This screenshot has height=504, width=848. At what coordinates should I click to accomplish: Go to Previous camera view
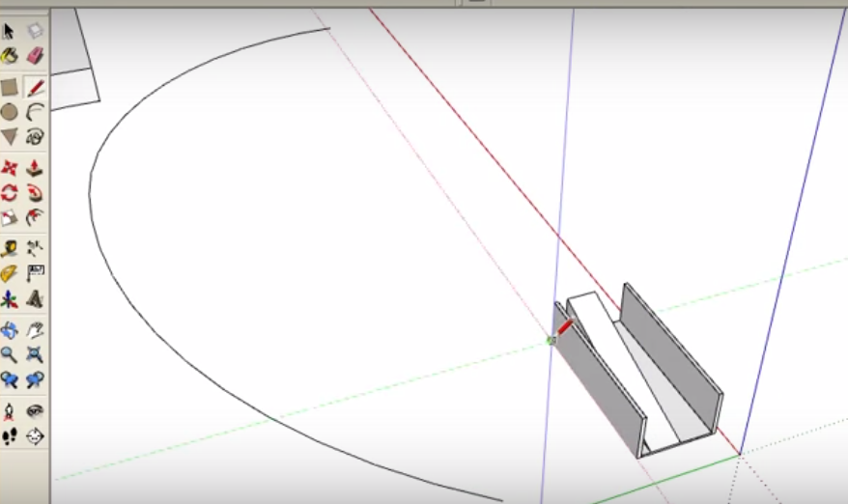click(x=10, y=380)
